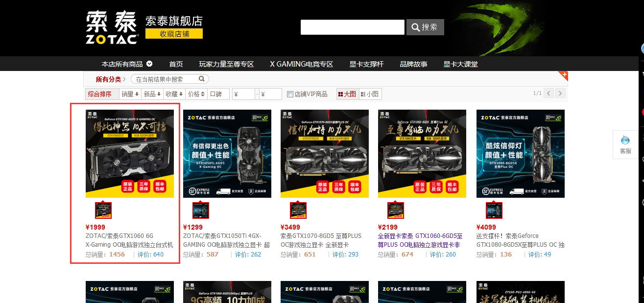Check the 店铺VIP商品 checkbox
Viewport: 644px width, 303px height.
[x=290, y=94]
